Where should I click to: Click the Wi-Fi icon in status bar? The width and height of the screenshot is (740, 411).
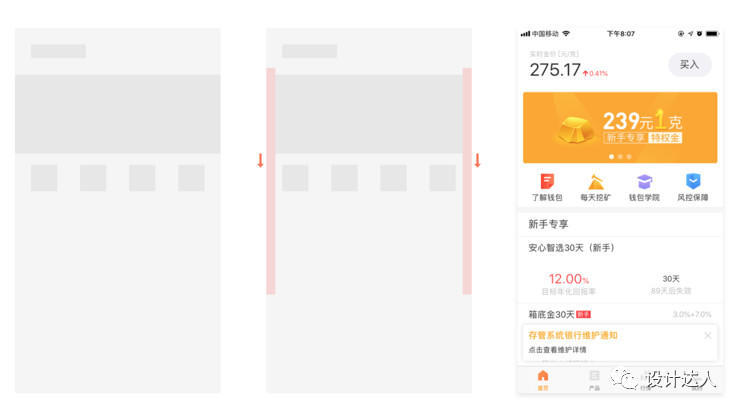tap(566, 34)
